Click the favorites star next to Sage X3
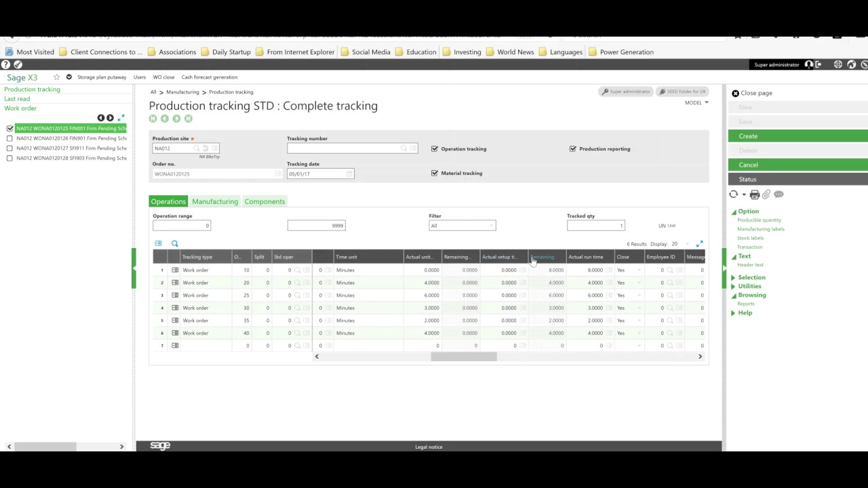This screenshot has height=488, width=868. point(57,77)
